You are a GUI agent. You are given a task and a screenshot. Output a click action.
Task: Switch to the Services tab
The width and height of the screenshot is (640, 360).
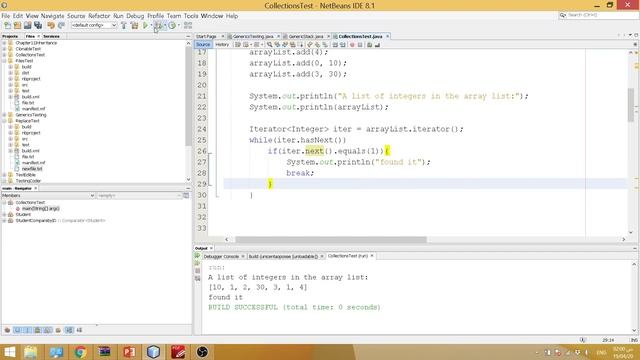pos(51,36)
